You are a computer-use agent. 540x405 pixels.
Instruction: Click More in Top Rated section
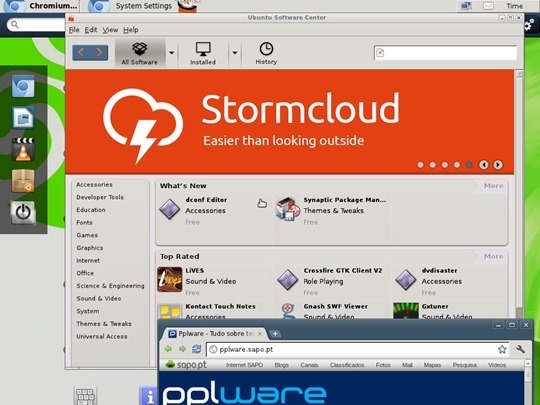(x=493, y=257)
